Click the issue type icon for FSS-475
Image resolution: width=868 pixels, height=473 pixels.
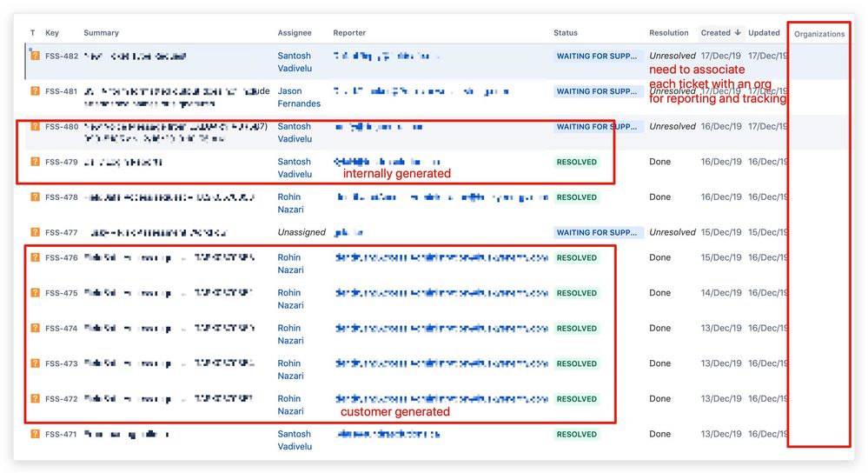point(35,292)
